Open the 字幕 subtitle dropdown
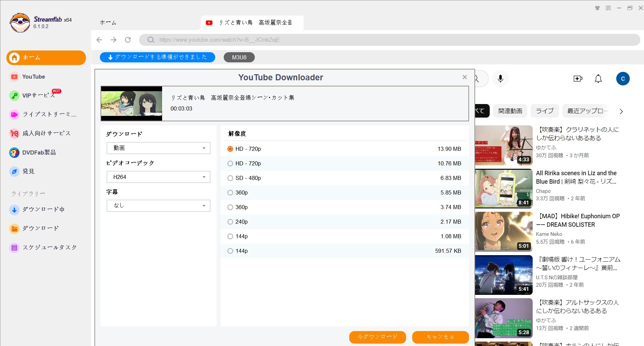 point(158,206)
